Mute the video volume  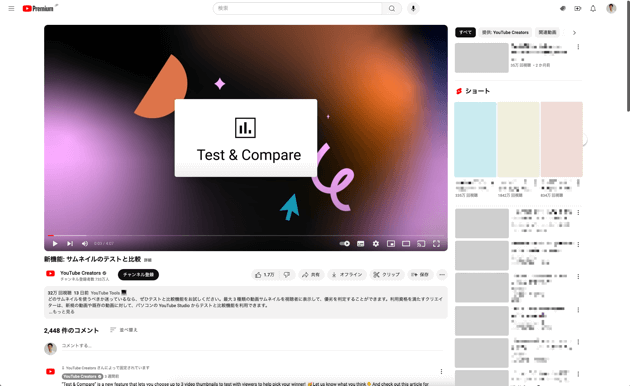[85, 243]
